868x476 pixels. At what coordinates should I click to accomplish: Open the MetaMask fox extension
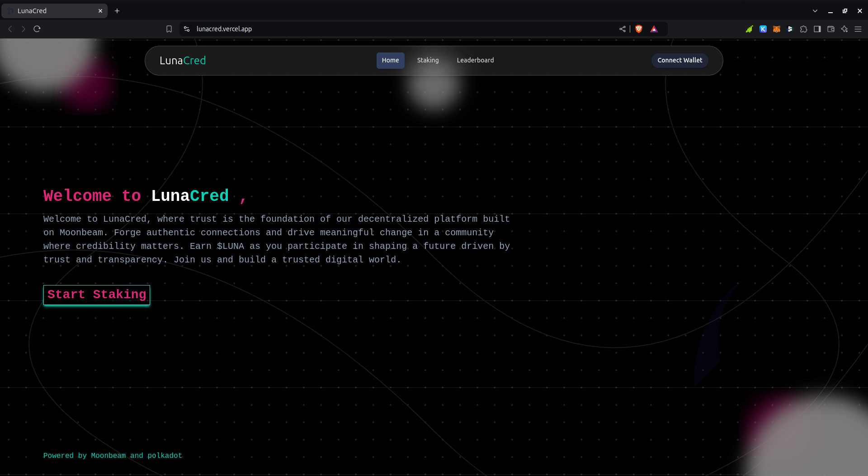pyautogui.click(x=777, y=29)
